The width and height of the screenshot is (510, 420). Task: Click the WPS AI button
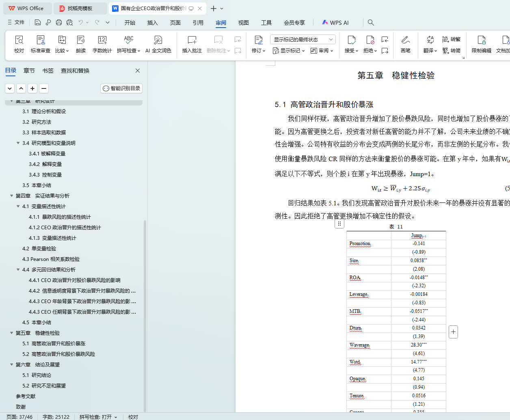335,23
